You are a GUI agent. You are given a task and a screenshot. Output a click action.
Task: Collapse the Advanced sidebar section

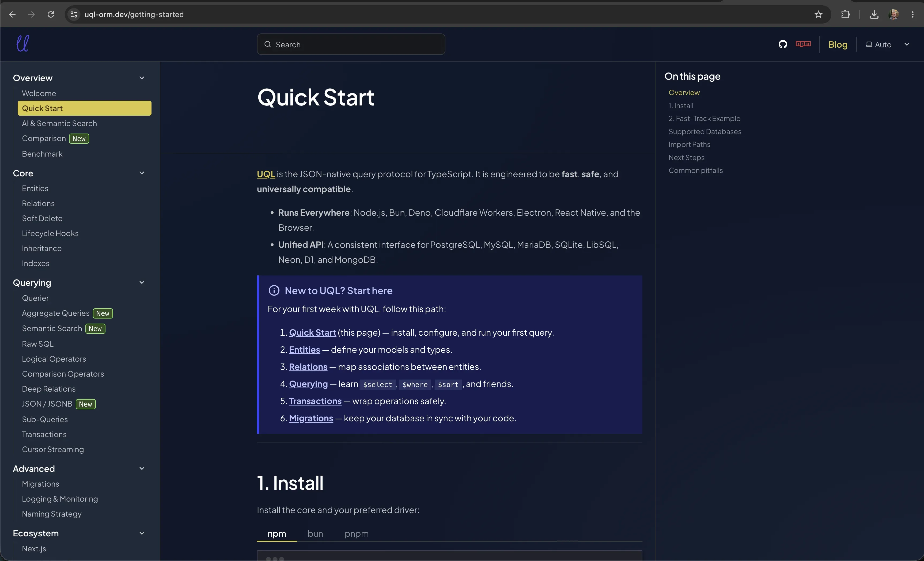tap(142, 469)
